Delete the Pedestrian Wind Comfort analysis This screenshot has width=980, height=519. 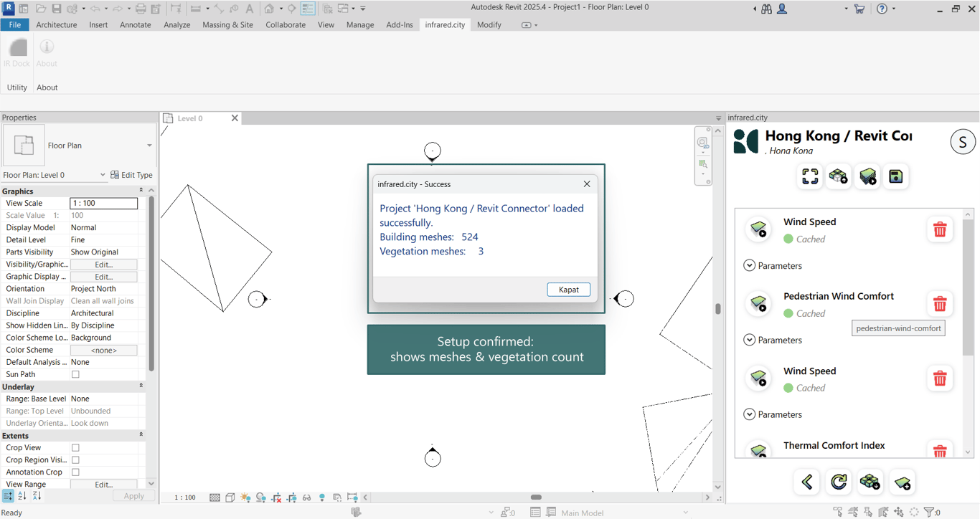point(940,304)
